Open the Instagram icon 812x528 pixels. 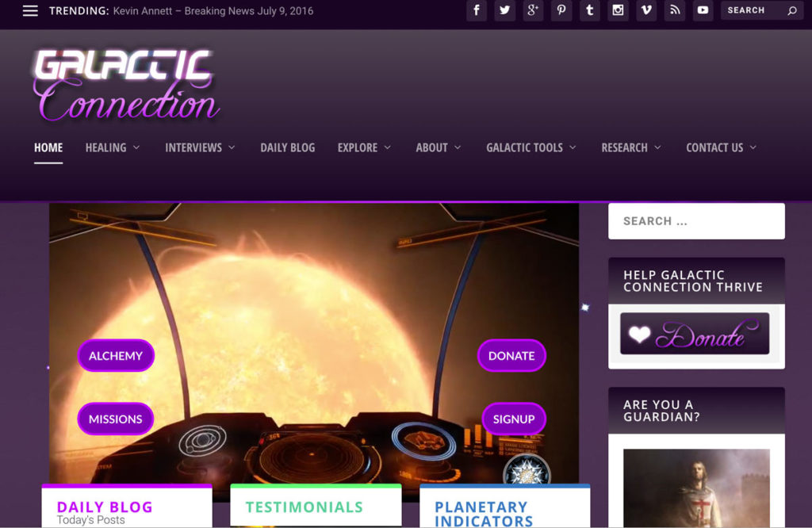(618, 10)
